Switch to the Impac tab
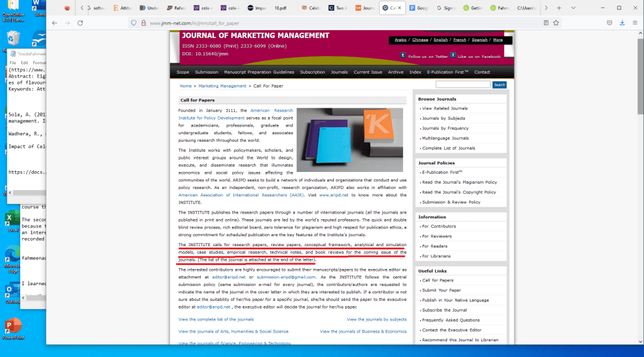The height and width of the screenshot is (357, 644). pos(257,8)
